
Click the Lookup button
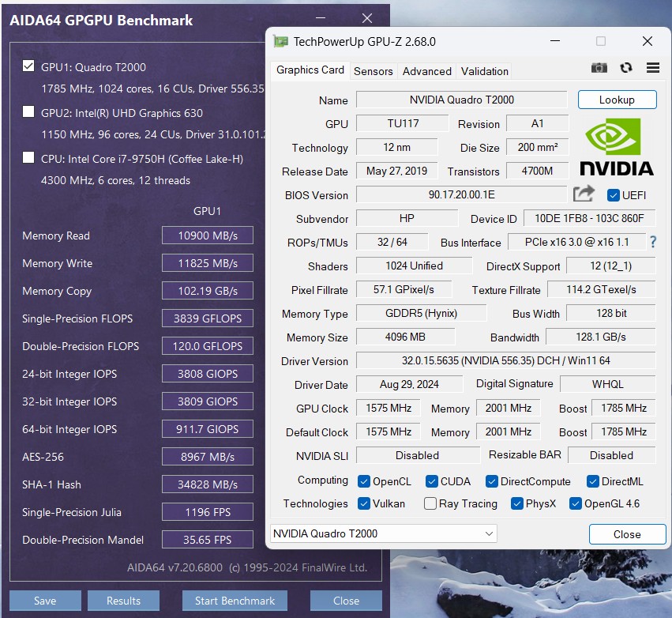[617, 100]
